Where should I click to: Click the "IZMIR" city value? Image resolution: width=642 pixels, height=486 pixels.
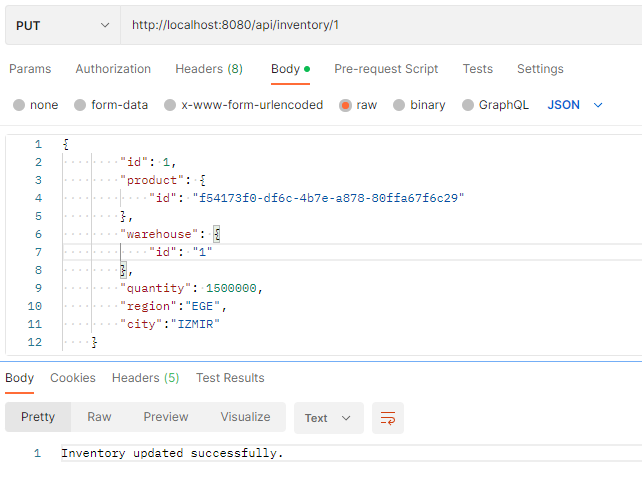195,324
